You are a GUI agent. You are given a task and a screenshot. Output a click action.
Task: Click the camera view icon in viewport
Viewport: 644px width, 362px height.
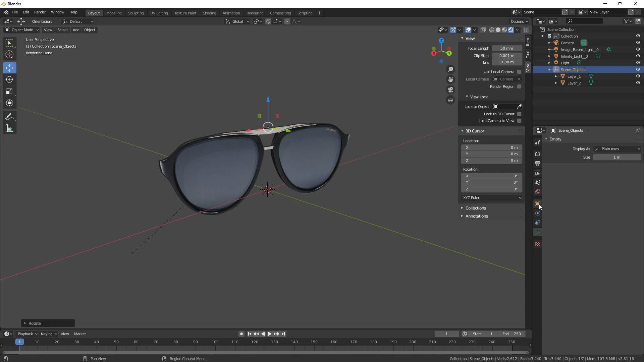450,90
